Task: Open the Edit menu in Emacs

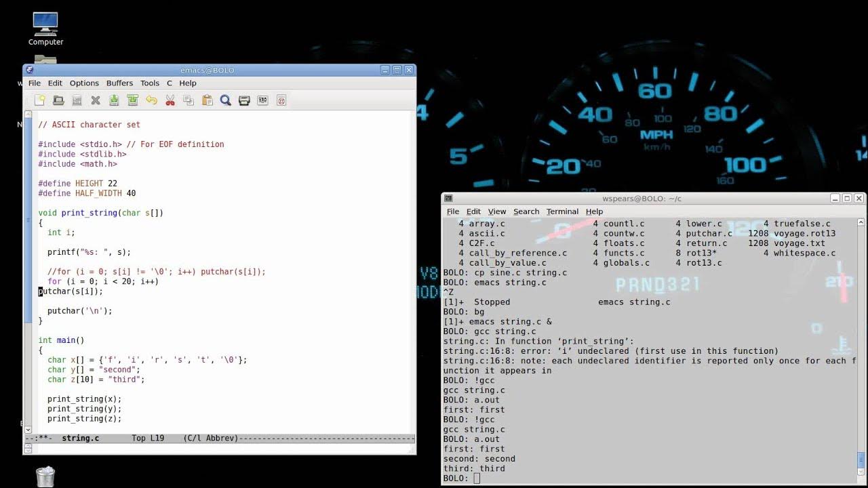Action: (55, 83)
